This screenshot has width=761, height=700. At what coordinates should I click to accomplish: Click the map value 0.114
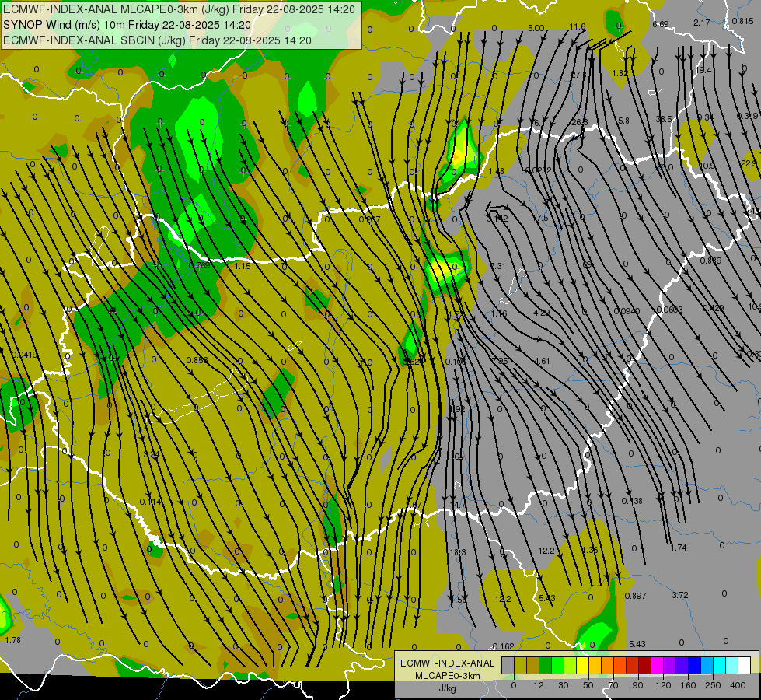[151, 502]
